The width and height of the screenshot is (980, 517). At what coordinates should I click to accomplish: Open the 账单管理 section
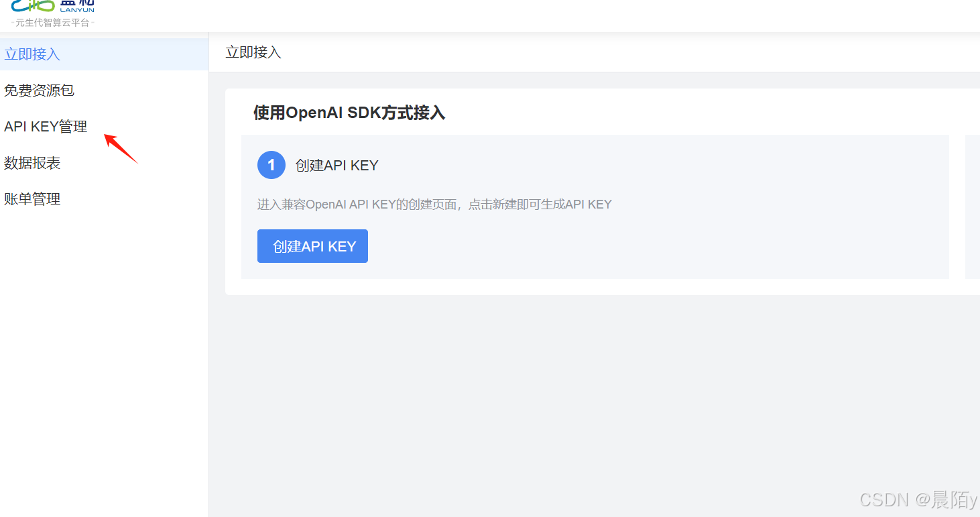click(x=32, y=198)
